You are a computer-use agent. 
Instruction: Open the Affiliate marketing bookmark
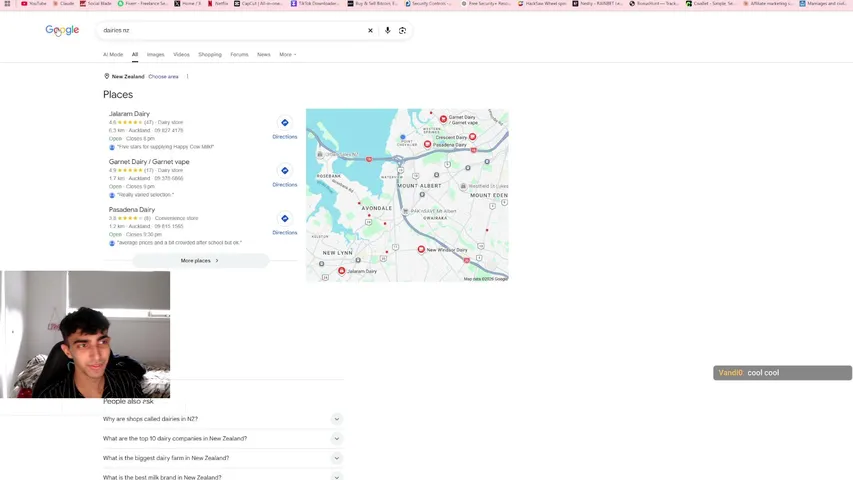(x=767, y=3)
